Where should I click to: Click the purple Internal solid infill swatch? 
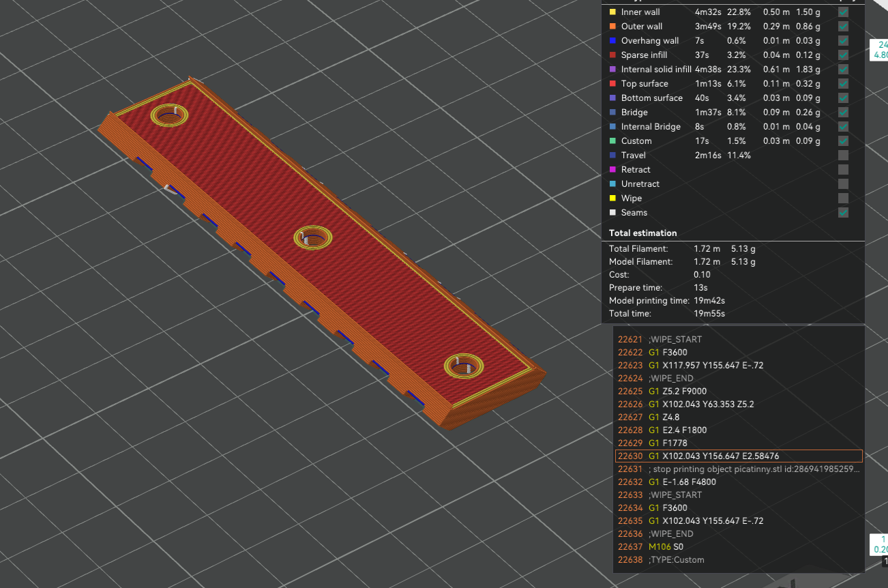(x=612, y=70)
